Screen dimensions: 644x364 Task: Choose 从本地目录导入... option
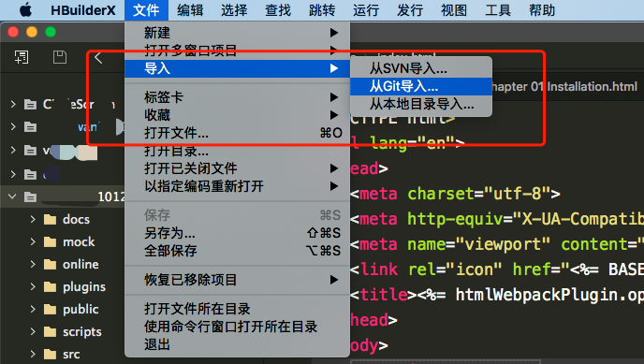pos(421,104)
